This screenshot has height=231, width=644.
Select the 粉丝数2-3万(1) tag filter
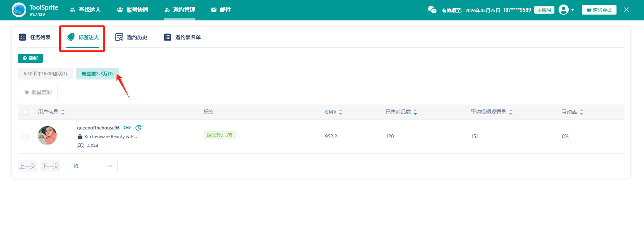coord(97,74)
